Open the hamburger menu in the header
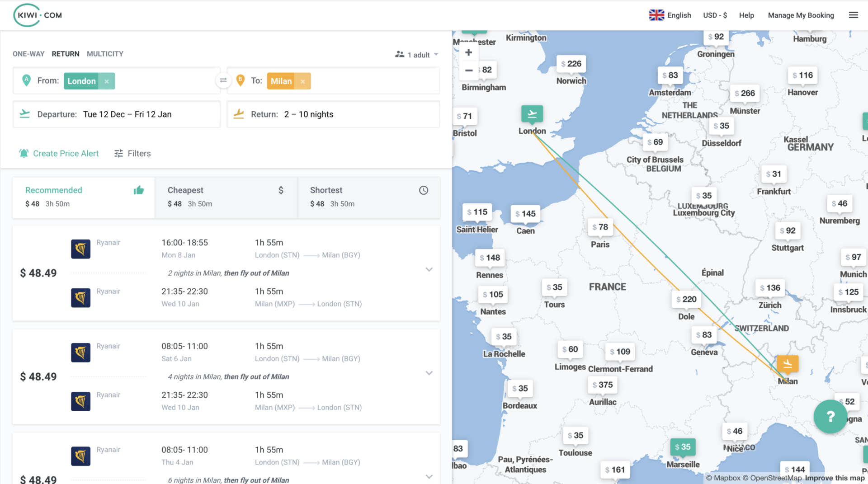Screen dimensions: 868x484 (853, 15)
